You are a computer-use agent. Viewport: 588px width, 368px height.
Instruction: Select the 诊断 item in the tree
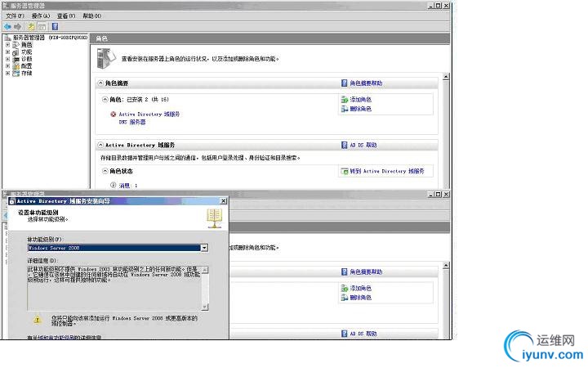pos(26,59)
